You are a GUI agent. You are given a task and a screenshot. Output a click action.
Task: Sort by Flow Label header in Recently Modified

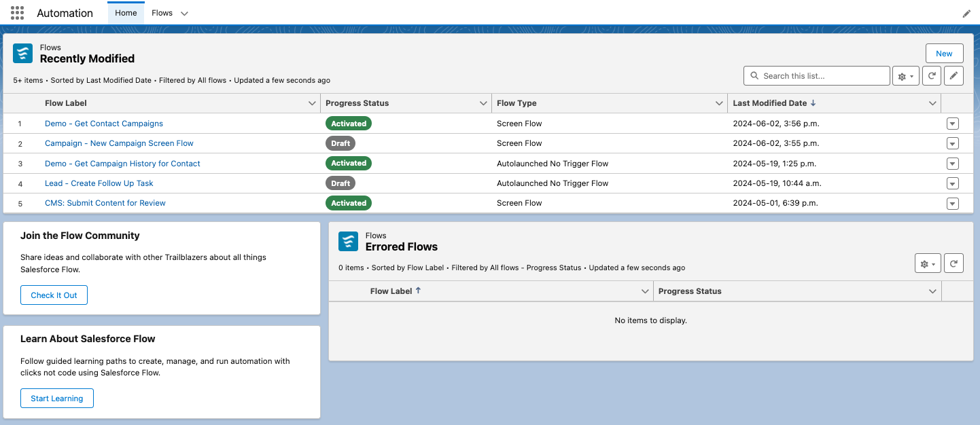(66, 103)
